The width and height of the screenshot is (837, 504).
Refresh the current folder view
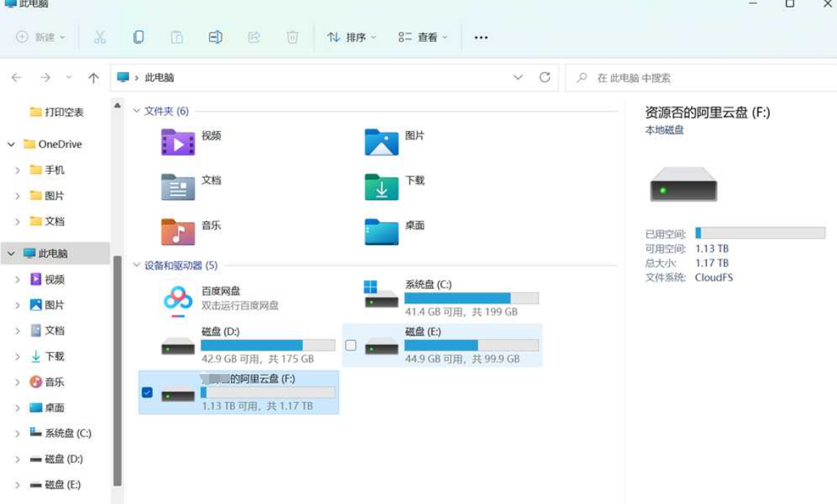[544, 78]
